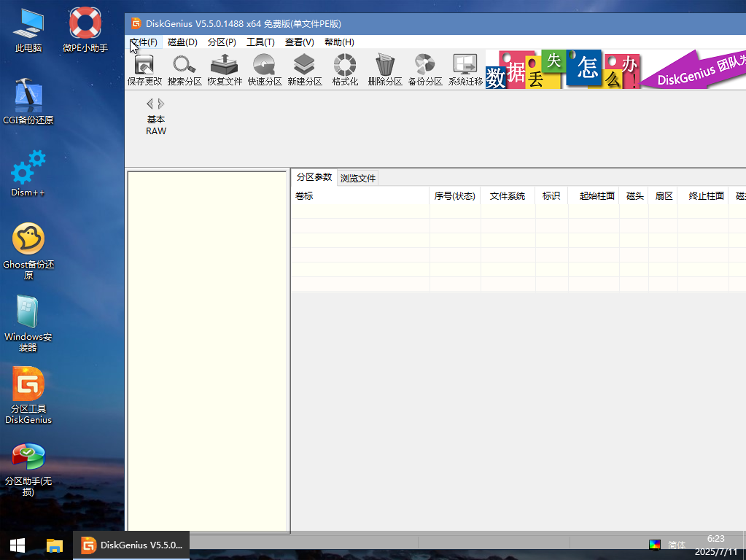Open Windows安装器 desktop icon

click(28, 324)
